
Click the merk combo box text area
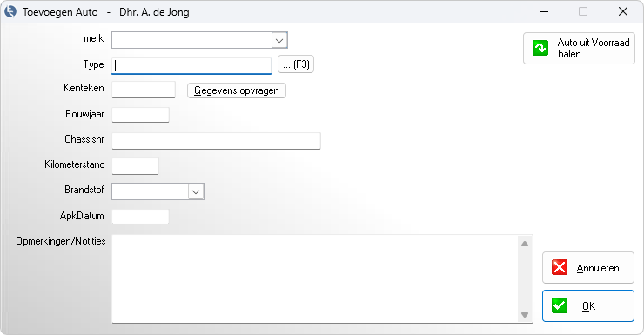point(191,40)
